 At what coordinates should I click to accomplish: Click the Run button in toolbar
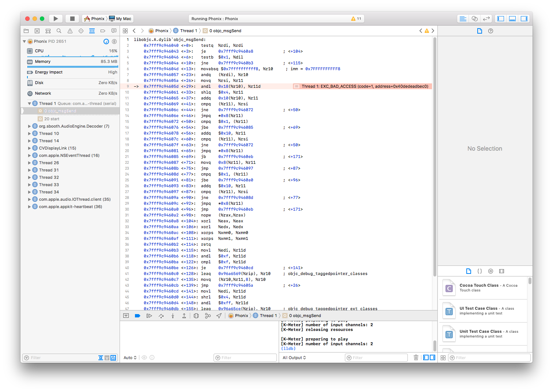tap(56, 19)
